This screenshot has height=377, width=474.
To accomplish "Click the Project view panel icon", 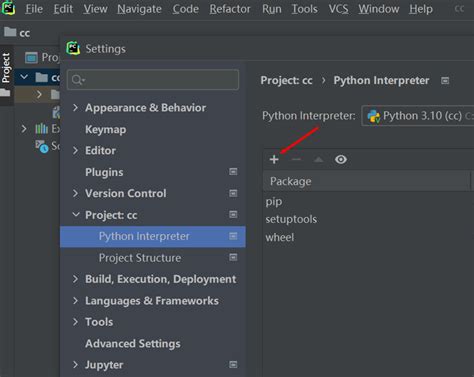I will 31,58.
